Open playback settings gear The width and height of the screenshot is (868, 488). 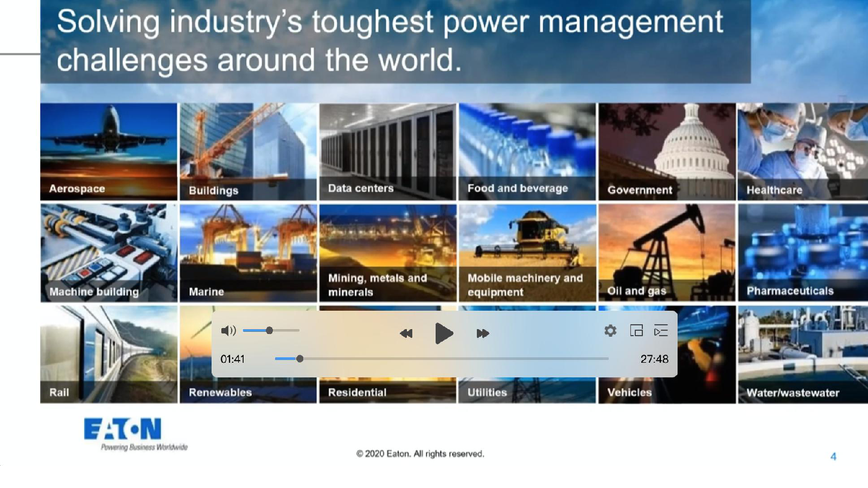[610, 331]
